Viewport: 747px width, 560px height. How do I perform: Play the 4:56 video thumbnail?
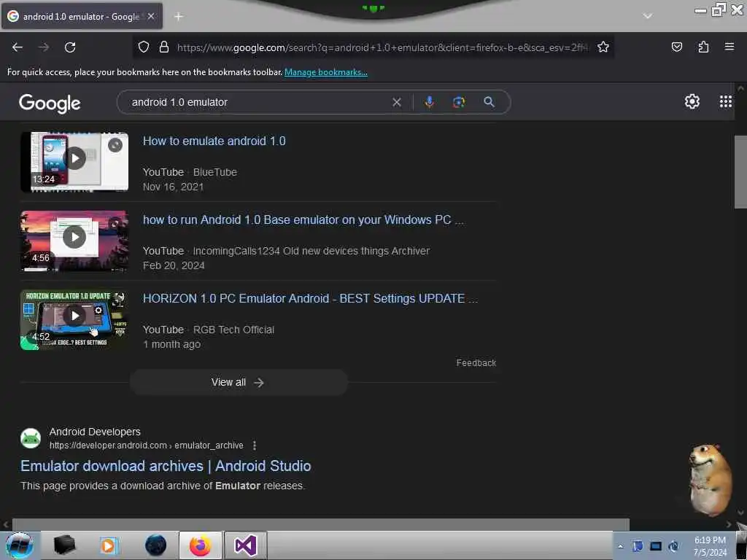click(x=75, y=241)
